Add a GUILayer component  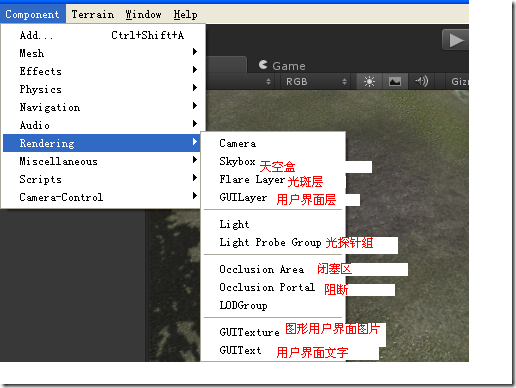pos(273,197)
